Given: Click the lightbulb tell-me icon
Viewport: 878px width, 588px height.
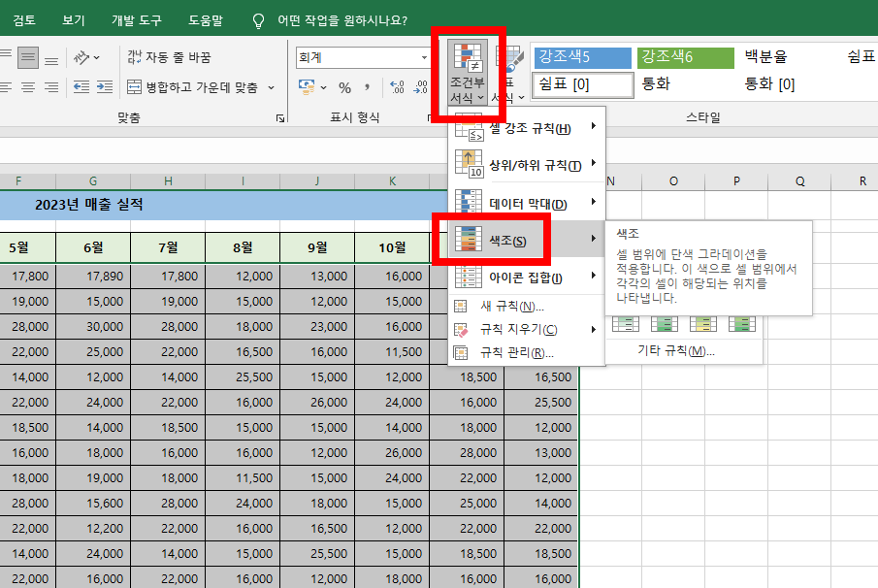Looking at the screenshot, I should coord(258,20).
